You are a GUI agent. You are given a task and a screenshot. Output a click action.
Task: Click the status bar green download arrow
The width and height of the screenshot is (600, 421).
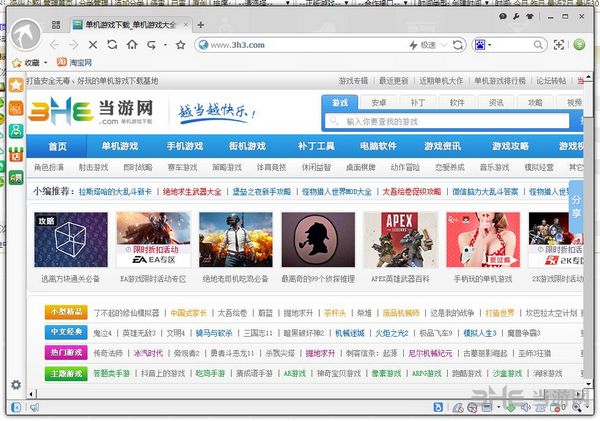(x=510, y=408)
